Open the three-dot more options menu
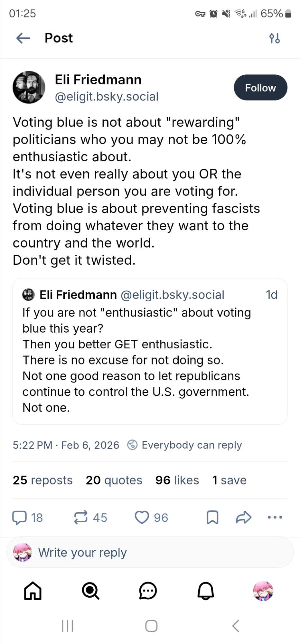300x644 pixels. coord(275,517)
